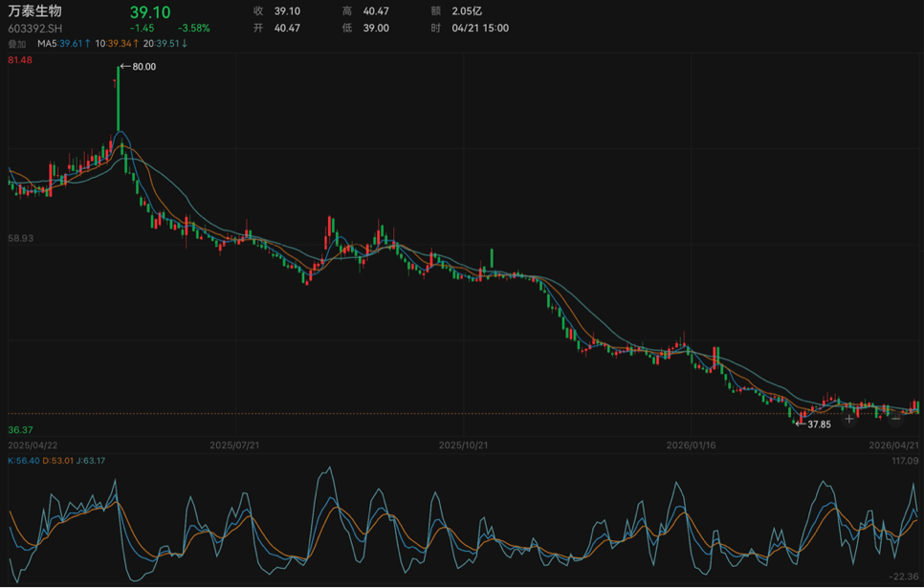Image resolution: width=924 pixels, height=588 pixels.
Task: Click the 2.05亿 turnover amount value
Action: pyautogui.click(x=469, y=11)
